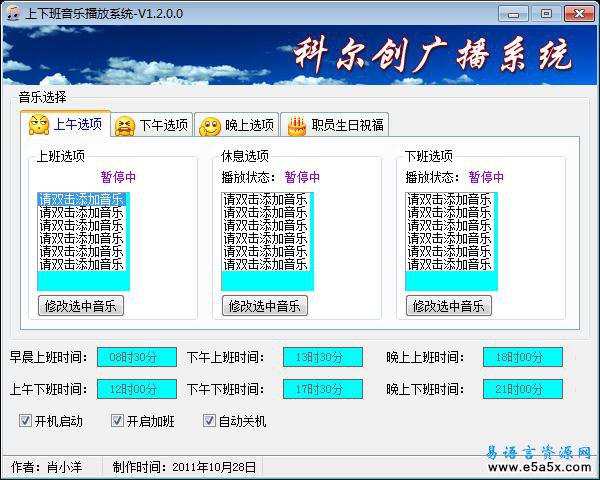
Task: Select fourth 请双击添加音乐 entry in 下班选项 list
Action: [x=450, y=238]
